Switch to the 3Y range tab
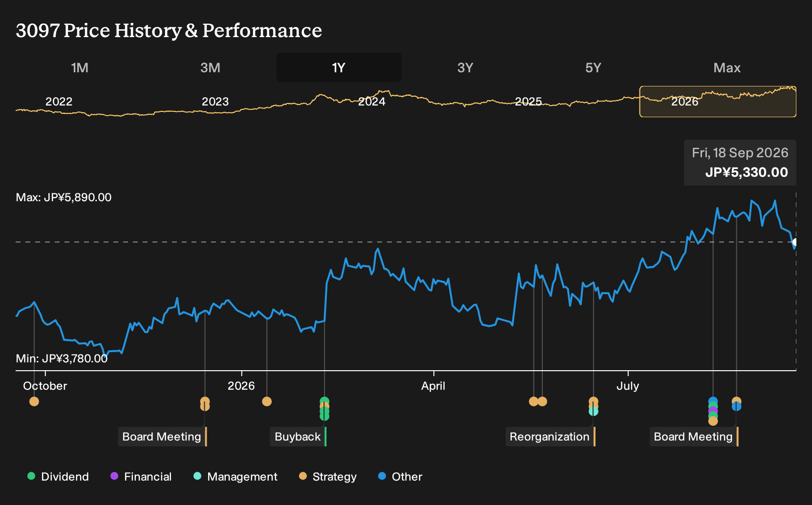The width and height of the screenshot is (812, 505). pyautogui.click(x=465, y=67)
